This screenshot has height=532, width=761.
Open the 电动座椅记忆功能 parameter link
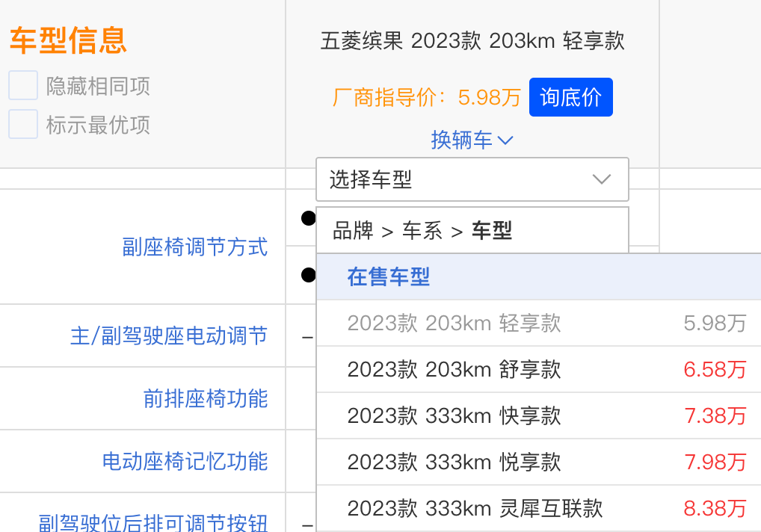(x=185, y=461)
